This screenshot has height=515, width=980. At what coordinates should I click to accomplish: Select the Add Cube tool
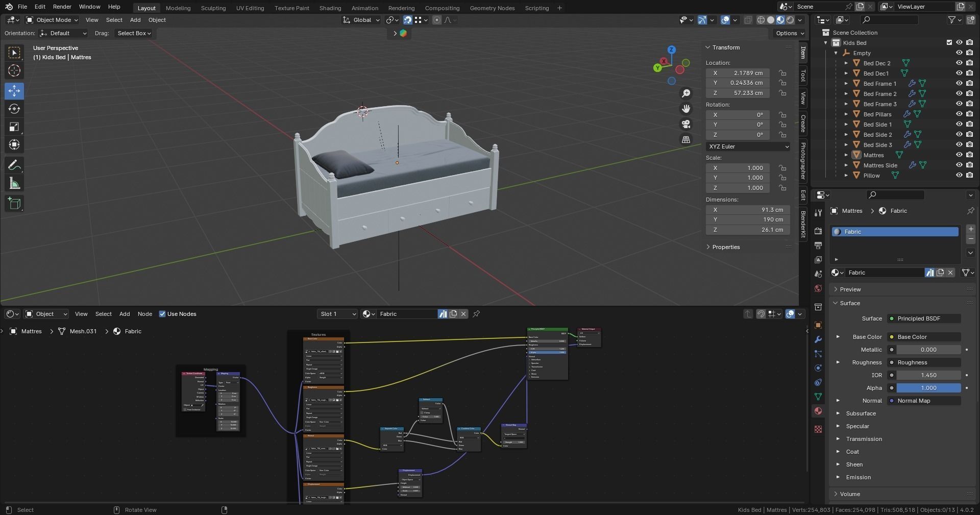(x=14, y=204)
